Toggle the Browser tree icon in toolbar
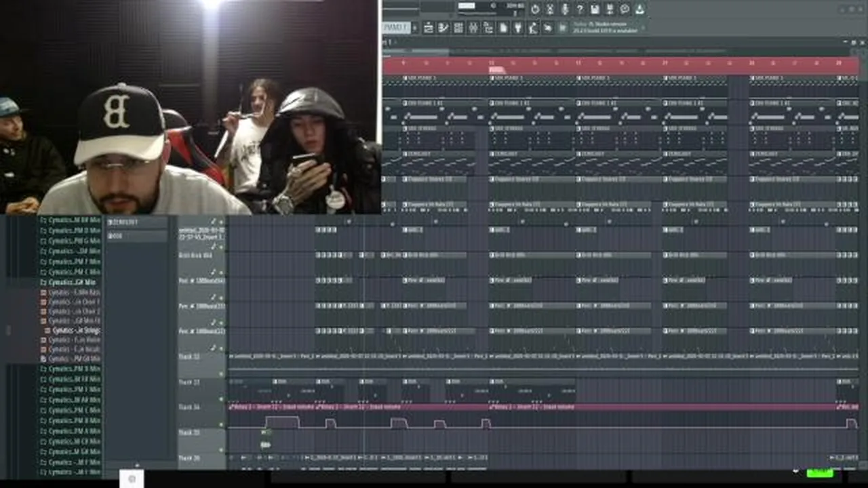 coord(488,28)
